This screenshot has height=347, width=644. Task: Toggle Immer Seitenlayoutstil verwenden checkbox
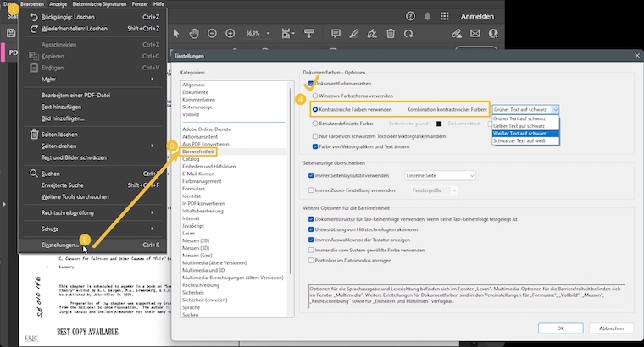point(311,175)
